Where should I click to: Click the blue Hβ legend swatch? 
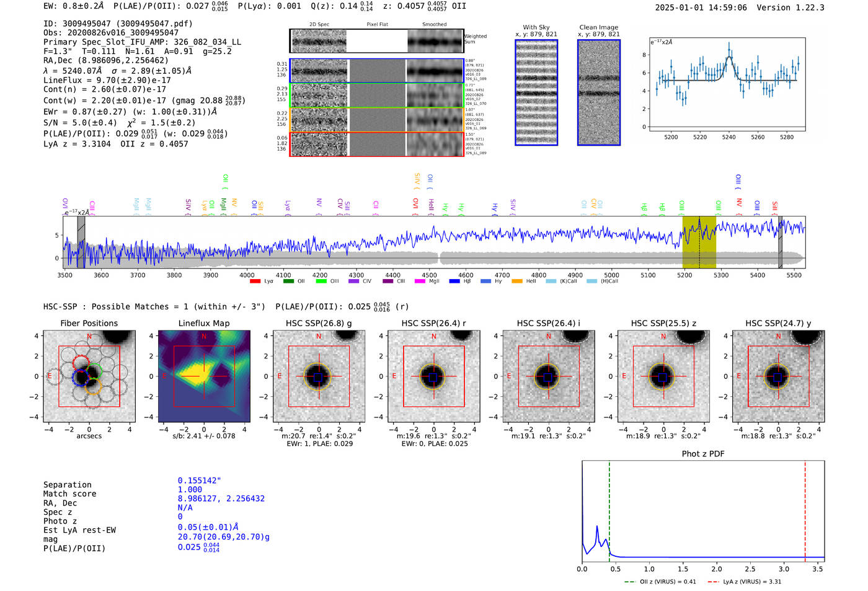[454, 282]
